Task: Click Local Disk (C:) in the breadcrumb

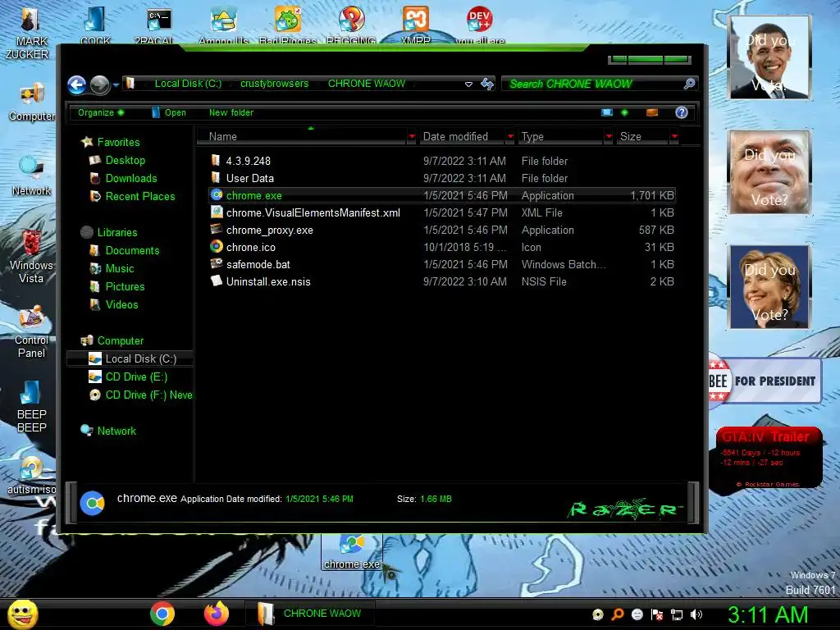Action: tap(188, 84)
